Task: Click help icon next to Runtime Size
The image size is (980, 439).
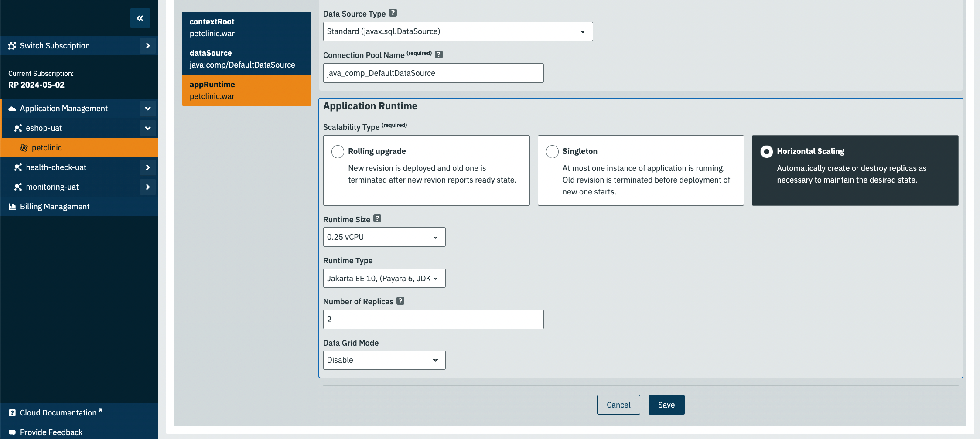Action: pyautogui.click(x=377, y=219)
